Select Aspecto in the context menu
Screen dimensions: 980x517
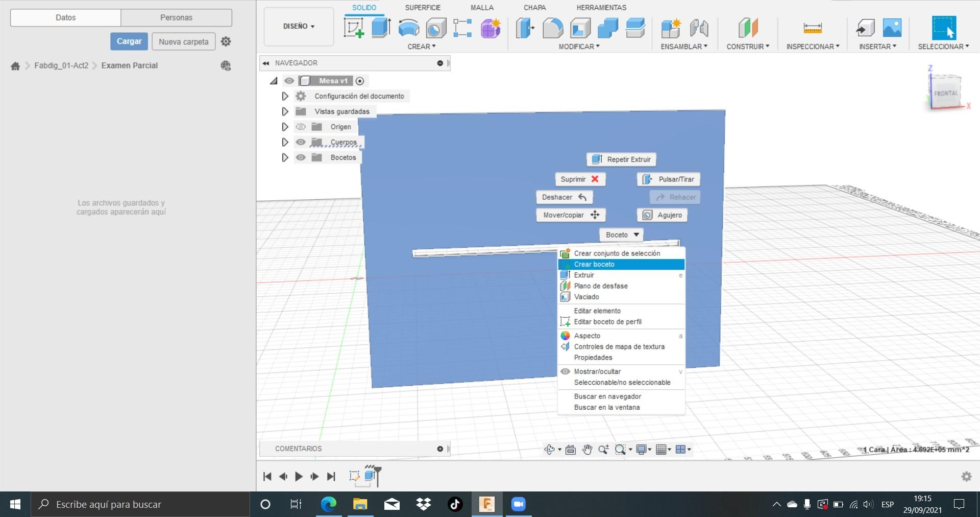click(x=621, y=336)
